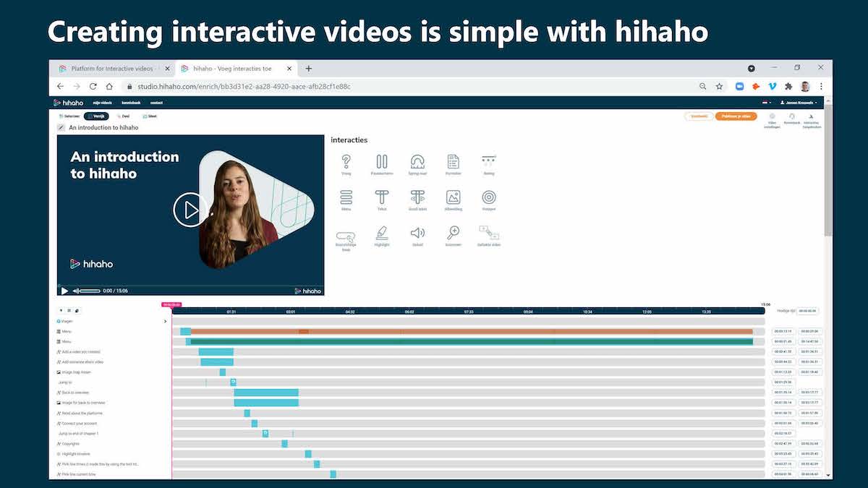Select the Afbeelding interaction icon

tap(454, 197)
